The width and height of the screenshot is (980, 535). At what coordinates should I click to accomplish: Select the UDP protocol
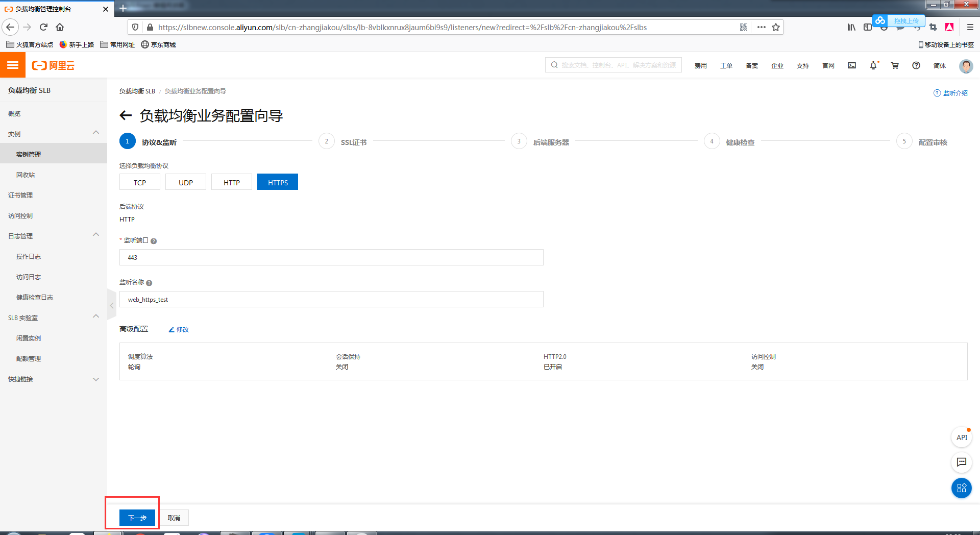click(185, 182)
